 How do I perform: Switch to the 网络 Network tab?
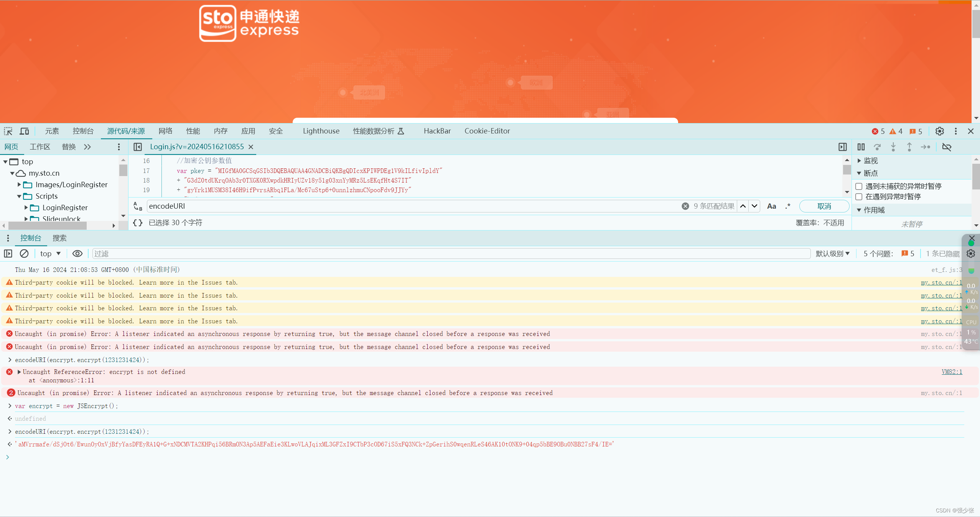click(165, 131)
